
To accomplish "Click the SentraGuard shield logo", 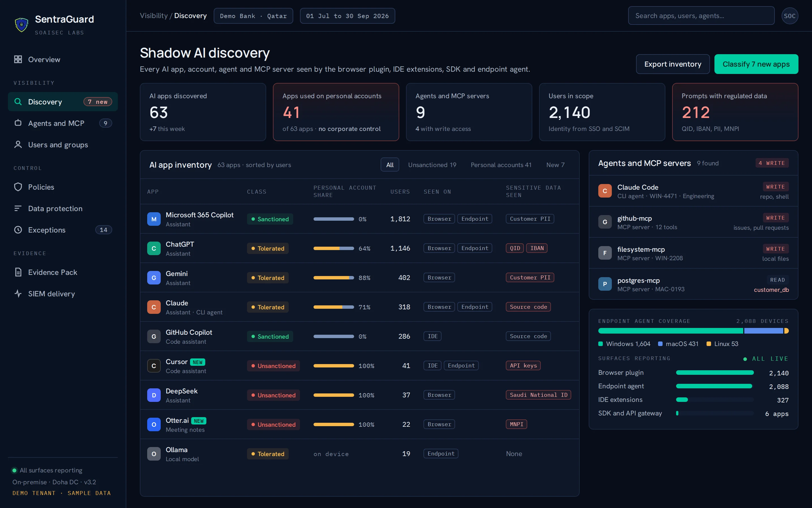I will (x=21, y=25).
